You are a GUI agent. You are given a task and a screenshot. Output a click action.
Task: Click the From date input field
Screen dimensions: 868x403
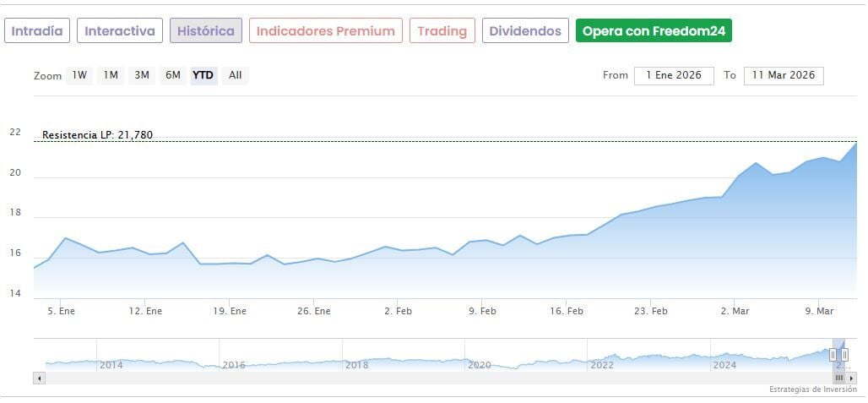coord(674,75)
